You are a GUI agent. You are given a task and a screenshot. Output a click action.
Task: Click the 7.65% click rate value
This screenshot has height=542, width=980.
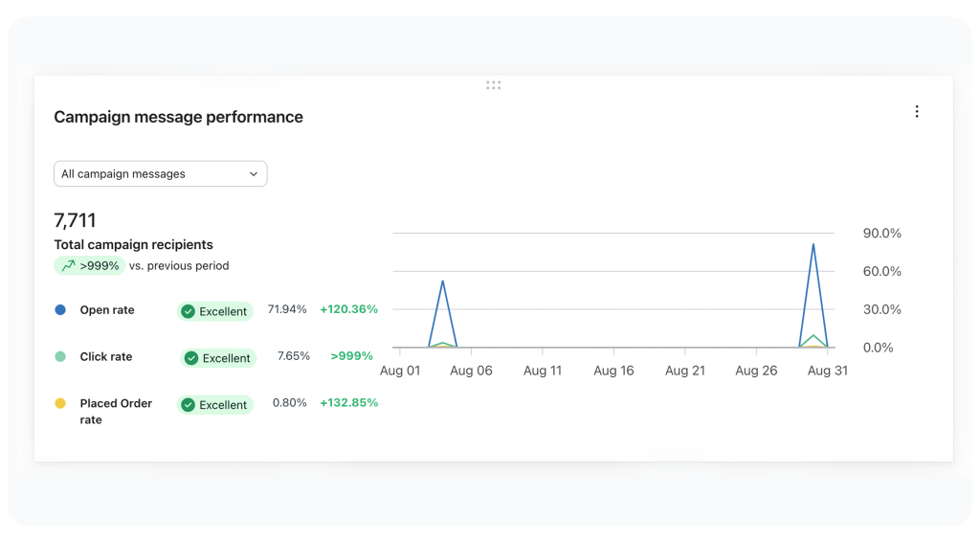(294, 356)
